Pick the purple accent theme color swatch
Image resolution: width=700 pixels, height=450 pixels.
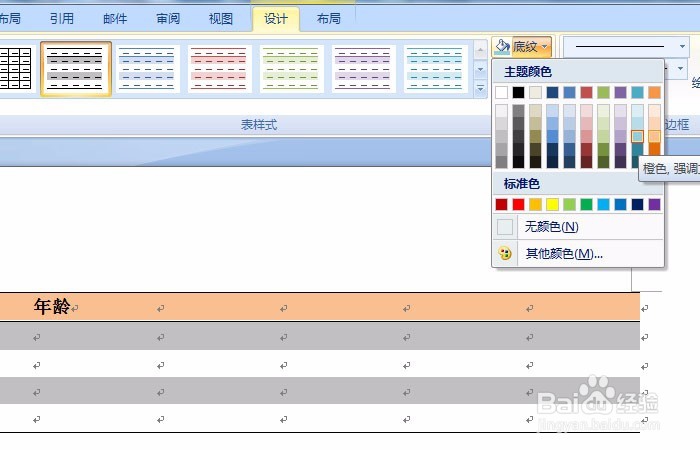pyautogui.click(x=620, y=92)
